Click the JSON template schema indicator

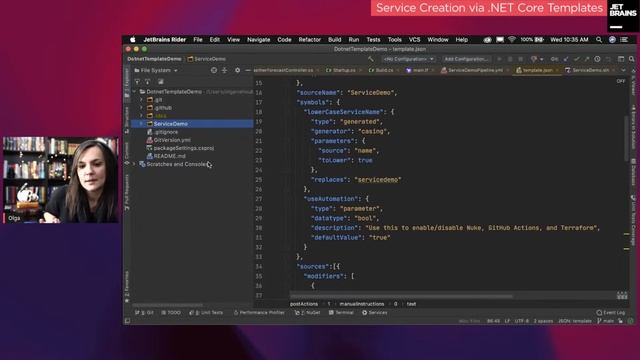[x=575, y=321]
